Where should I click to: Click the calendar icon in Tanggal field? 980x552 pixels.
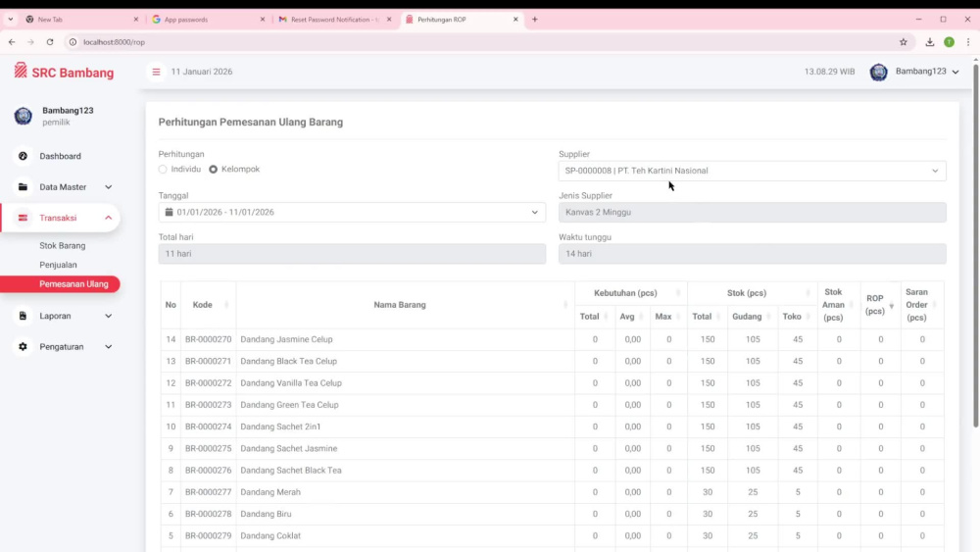[x=169, y=212]
